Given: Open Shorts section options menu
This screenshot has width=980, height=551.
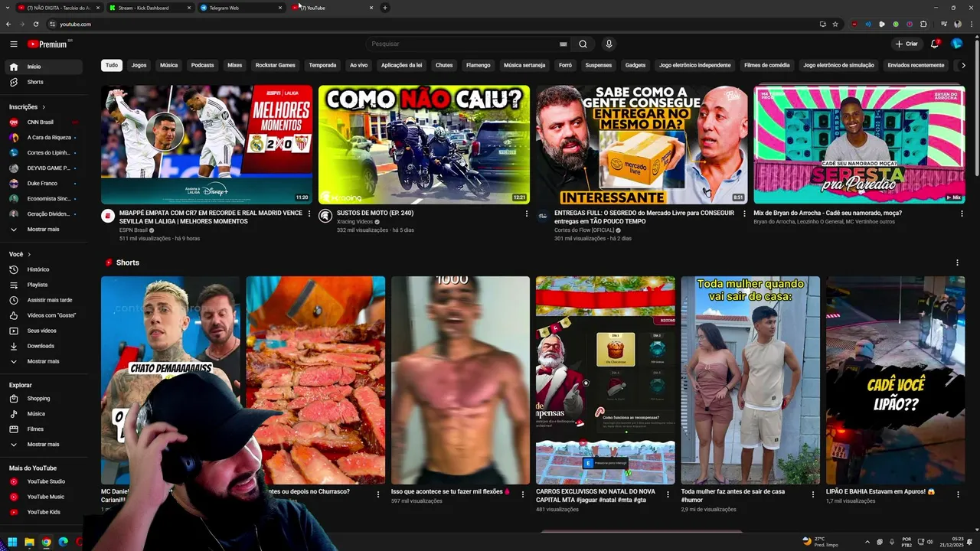Looking at the screenshot, I should coord(957,262).
